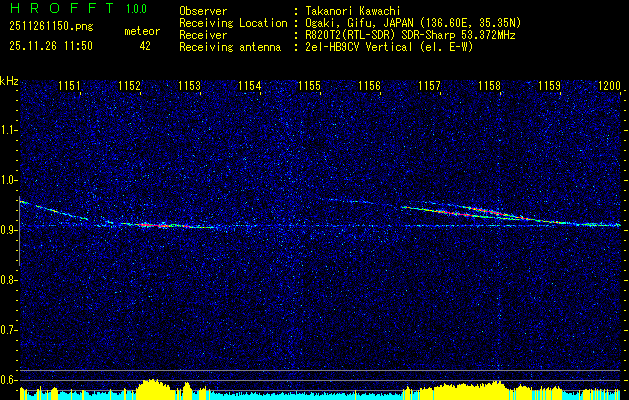
Task: Click the yellow signal-level peak below 1152
Action: coord(154,389)
